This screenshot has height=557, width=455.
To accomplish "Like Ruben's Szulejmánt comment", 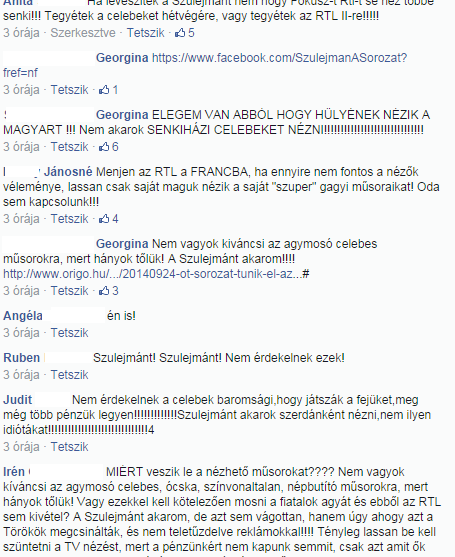I will 69,374.
